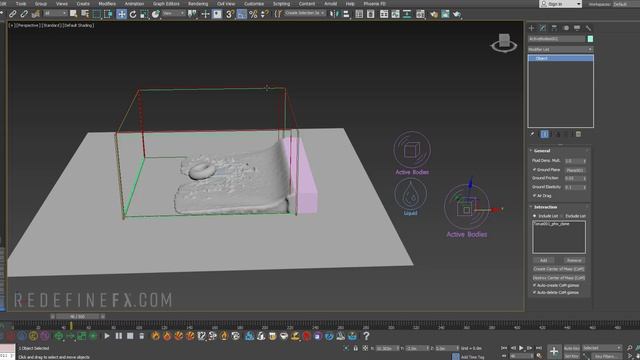This screenshot has height=360, width=640.
Task: Toggle the selection lock padlock icon
Action: [x=356, y=348]
